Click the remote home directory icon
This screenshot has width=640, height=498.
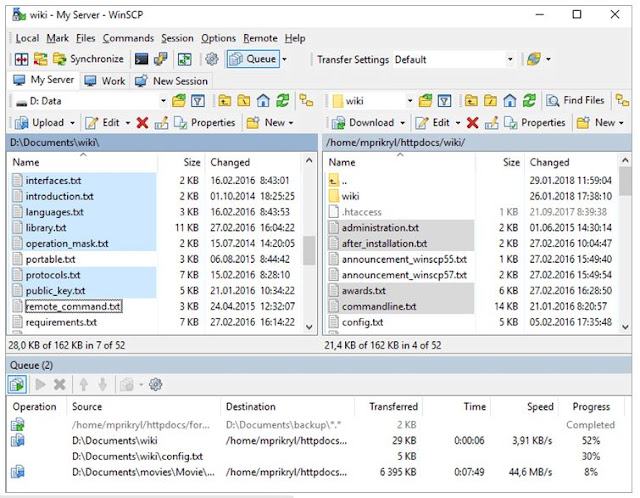[509, 100]
